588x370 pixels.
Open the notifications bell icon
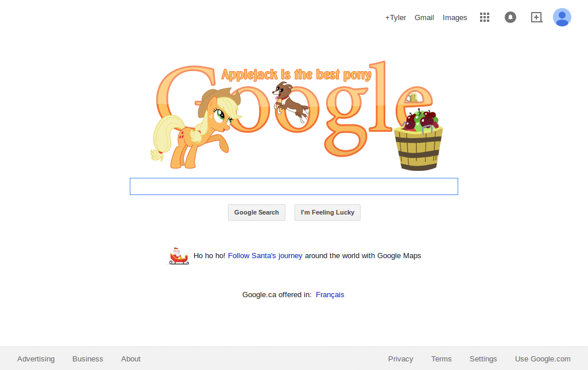(x=510, y=17)
